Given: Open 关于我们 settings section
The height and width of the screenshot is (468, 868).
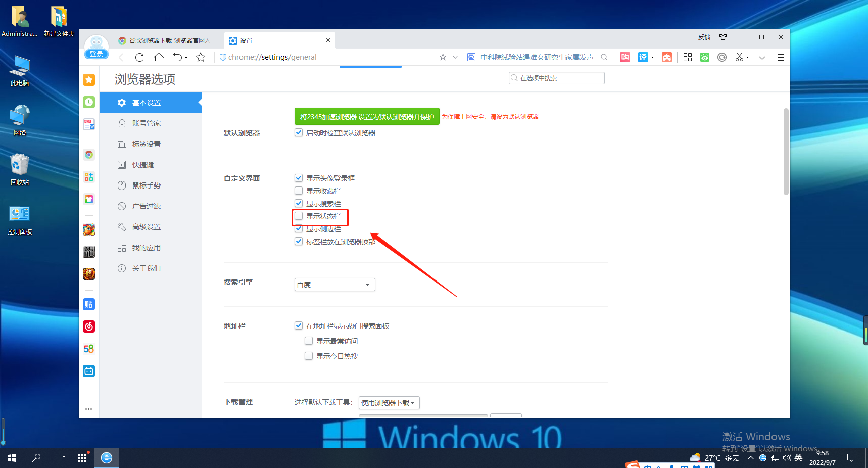Looking at the screenshot, I should [151, 268].
